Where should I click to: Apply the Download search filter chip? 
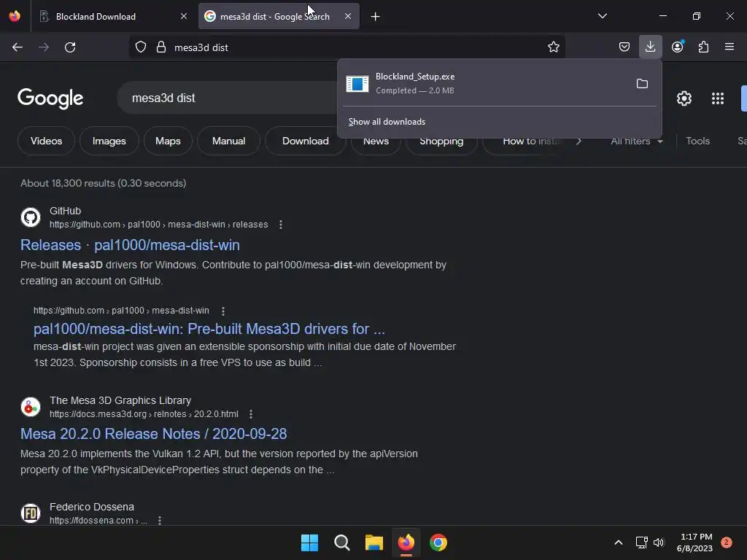(x=306, y=141)
